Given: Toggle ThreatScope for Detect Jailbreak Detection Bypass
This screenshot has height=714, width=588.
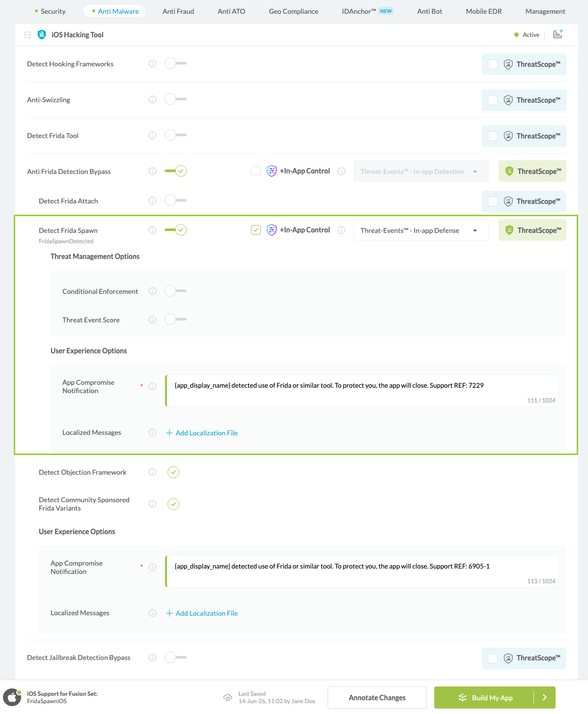Looking at the screenshot, I should click(x=524, y=658).
